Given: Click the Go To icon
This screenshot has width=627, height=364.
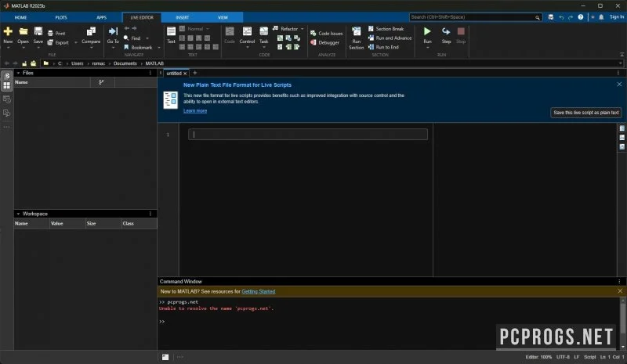Looking at the screenshot, I should click(113, 31).
